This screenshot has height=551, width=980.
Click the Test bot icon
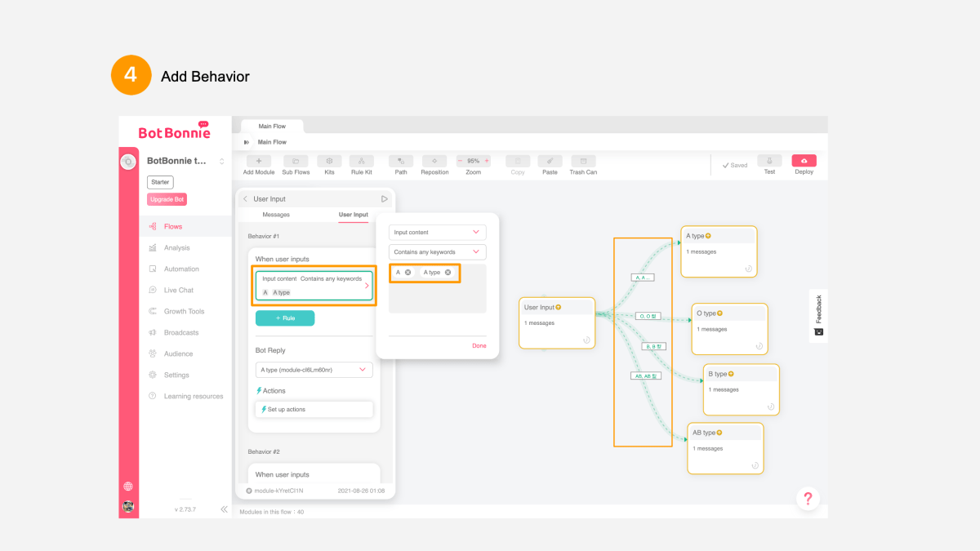point(769,162)
